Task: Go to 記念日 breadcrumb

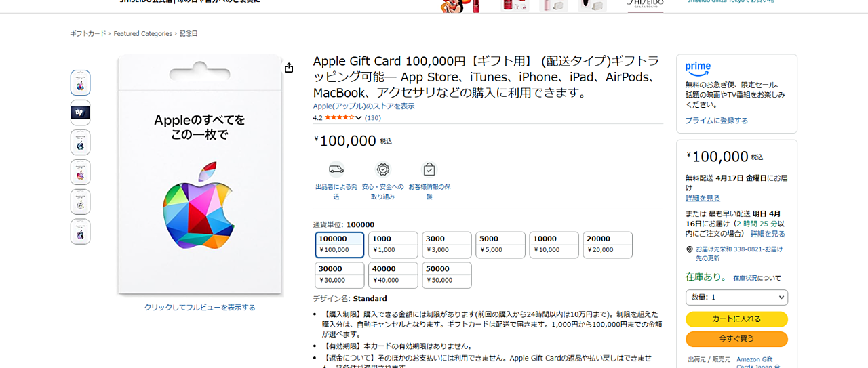Action: coord(189,33)
